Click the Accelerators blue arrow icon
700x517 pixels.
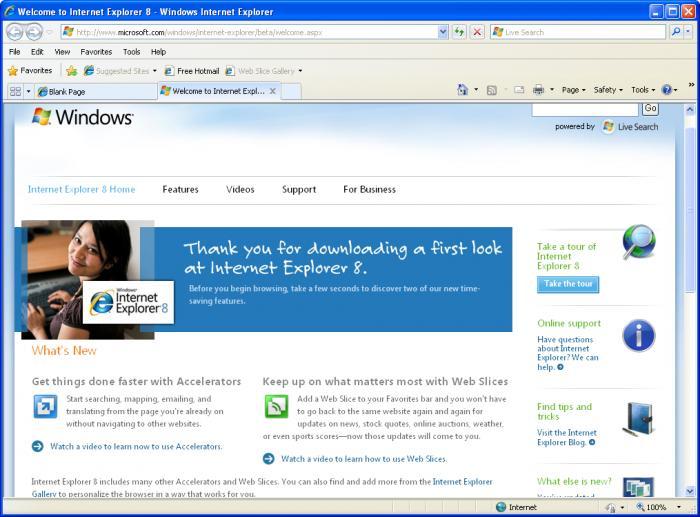coord(45,406)
